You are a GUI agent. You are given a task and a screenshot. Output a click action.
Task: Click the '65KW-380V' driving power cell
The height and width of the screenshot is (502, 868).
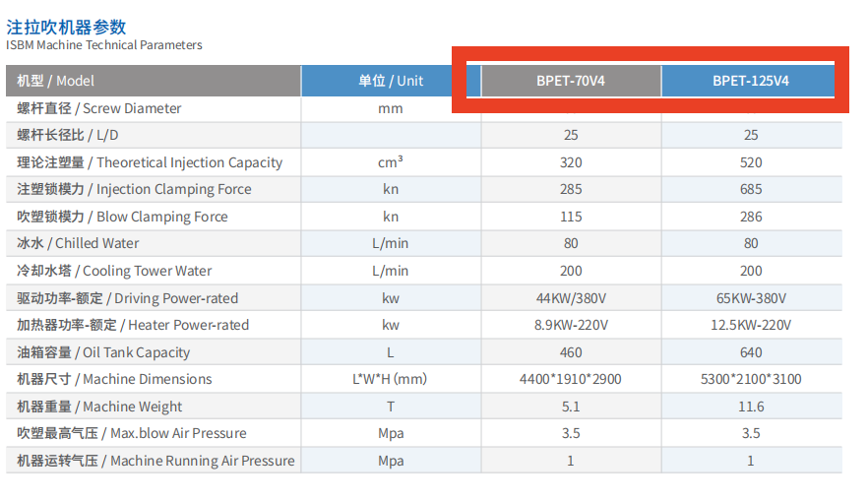(x=751, y=299)
